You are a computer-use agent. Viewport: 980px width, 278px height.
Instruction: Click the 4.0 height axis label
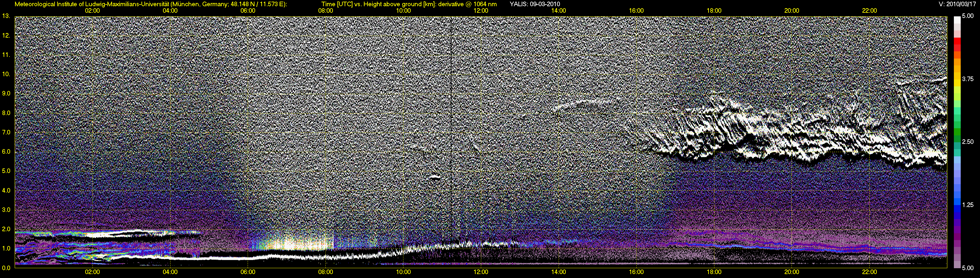(6, 190)
